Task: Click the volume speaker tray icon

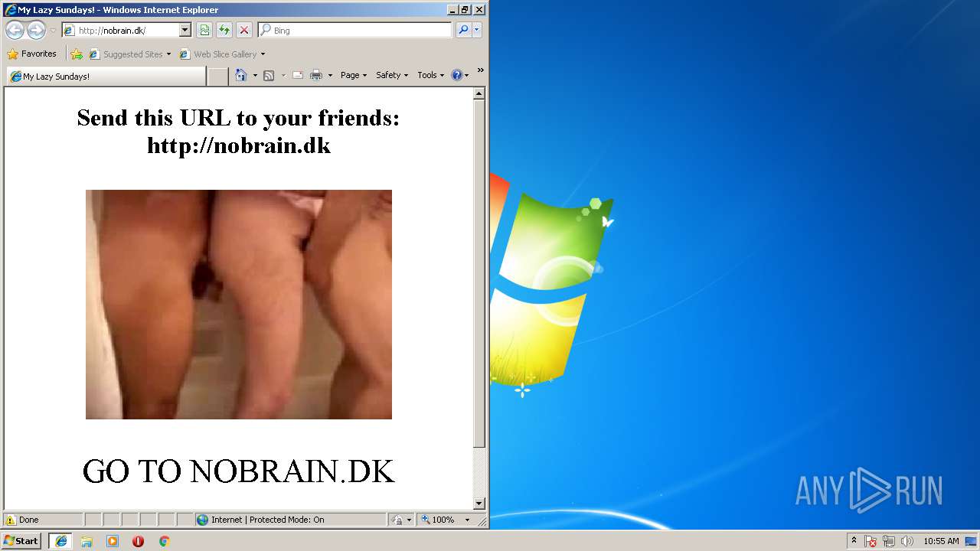Action: (x=907, y=541)
